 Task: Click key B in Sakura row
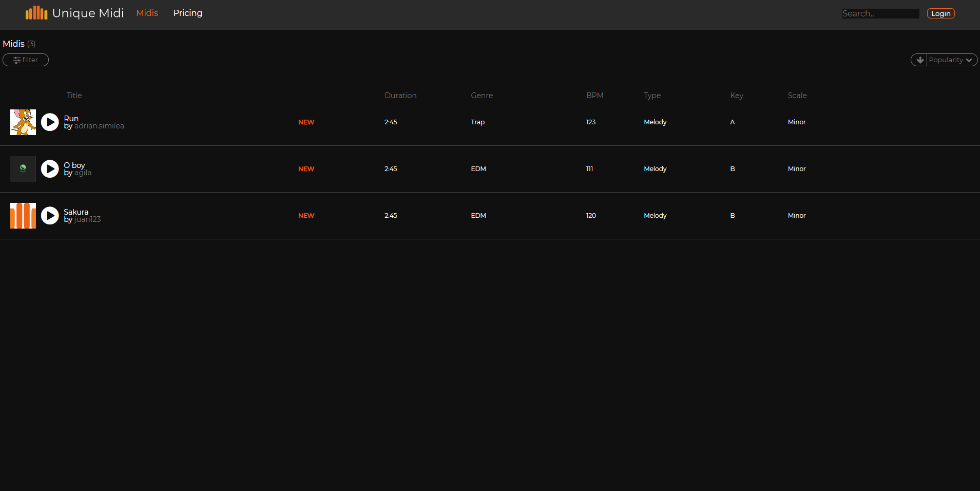tap(733, 216)
